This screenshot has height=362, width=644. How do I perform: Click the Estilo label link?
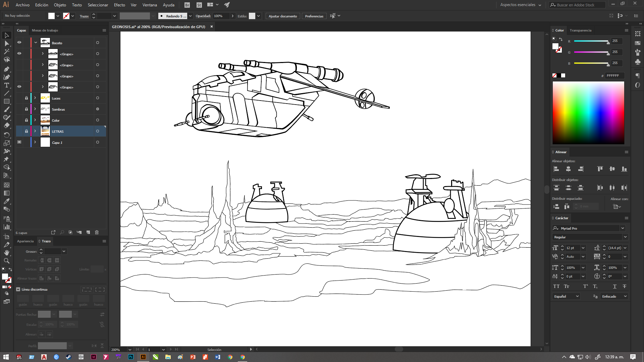point(242,16)
